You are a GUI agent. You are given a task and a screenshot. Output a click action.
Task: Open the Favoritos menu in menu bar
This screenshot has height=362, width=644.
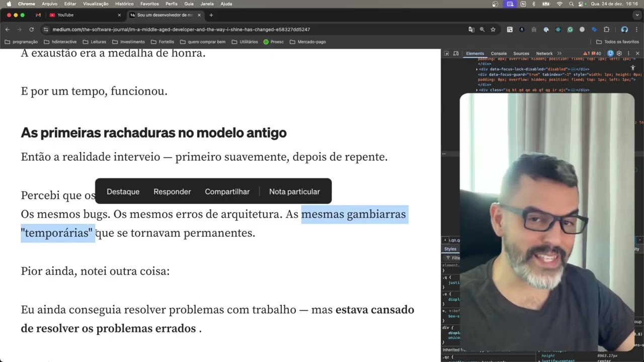149,4
